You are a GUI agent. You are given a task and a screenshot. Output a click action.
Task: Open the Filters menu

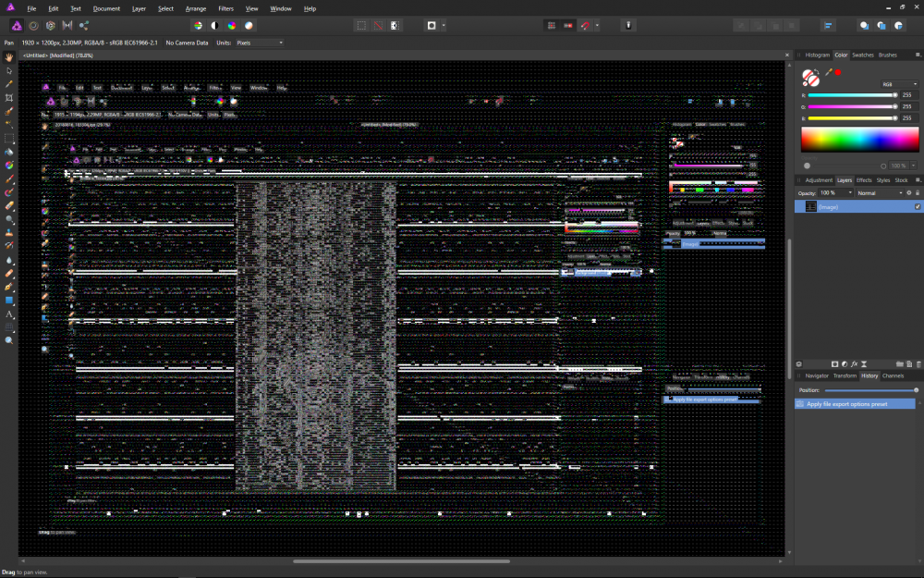[x=225, y=7]
